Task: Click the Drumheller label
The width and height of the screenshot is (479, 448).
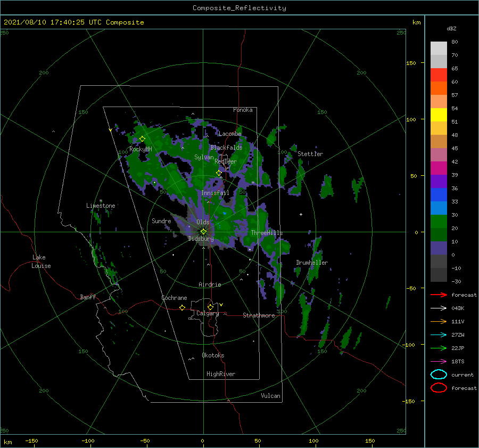Action: [312, 263]
